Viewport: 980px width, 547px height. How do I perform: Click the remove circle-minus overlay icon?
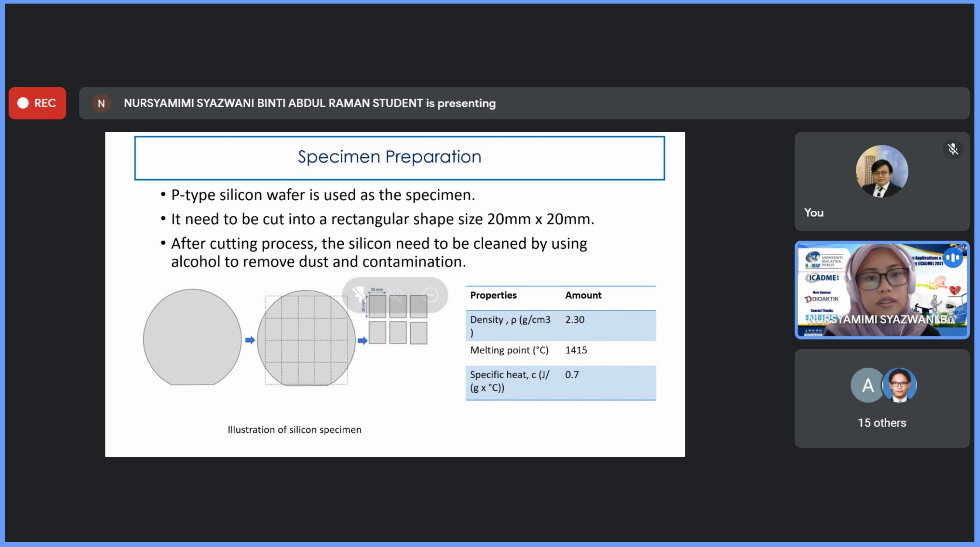click(x=431, y=295)
